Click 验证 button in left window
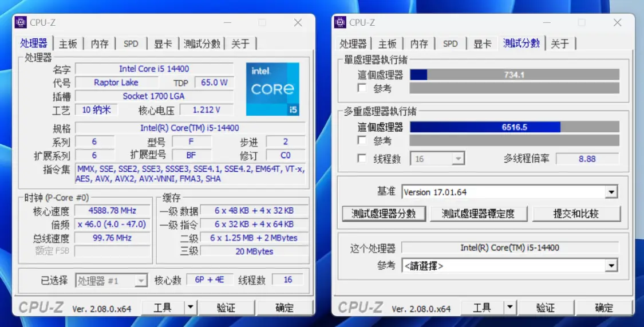644x327 pixels. click(x=226, y=308)
